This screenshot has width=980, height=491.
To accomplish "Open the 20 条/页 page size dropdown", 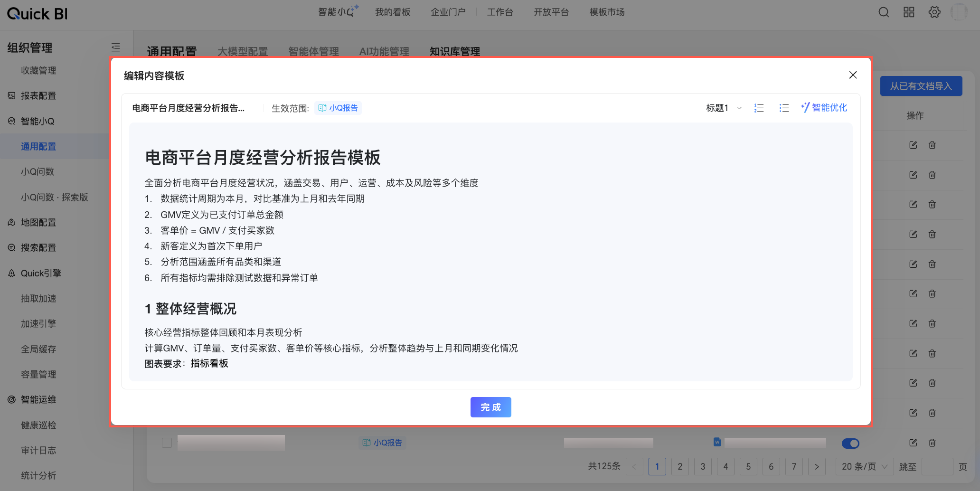I will coord(865,467).
